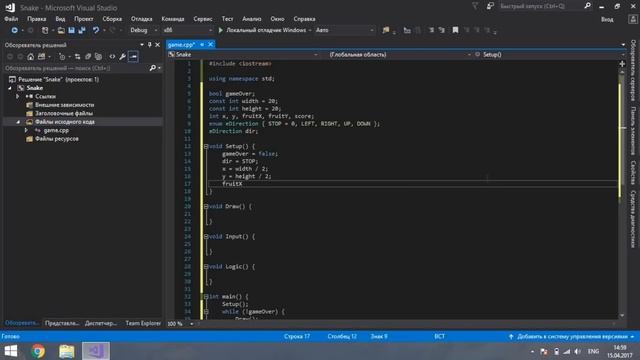Viewport: 640px width, 360px height.
Task: Click the volume icon in system tray
Action: coord(577,351)
